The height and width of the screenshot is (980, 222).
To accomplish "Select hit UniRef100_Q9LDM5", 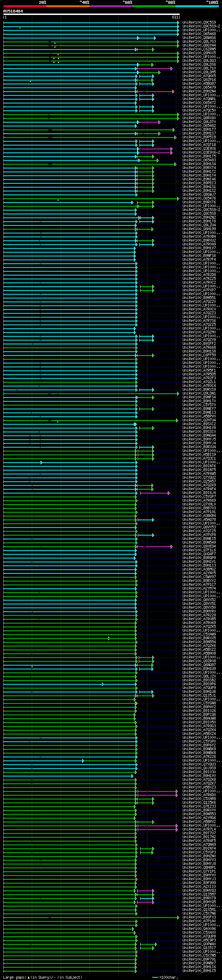I will coord(199,72).
